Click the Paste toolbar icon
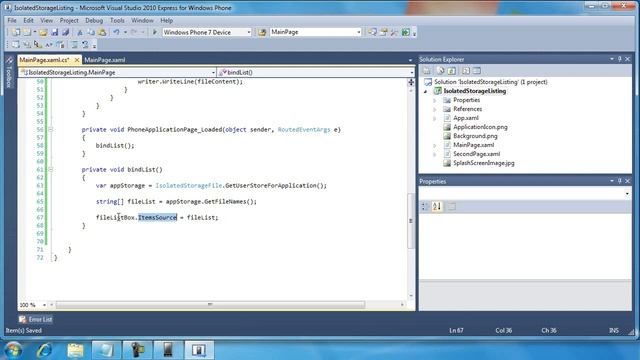Viewport: 640px width, 360px height. tap(102, 32)
